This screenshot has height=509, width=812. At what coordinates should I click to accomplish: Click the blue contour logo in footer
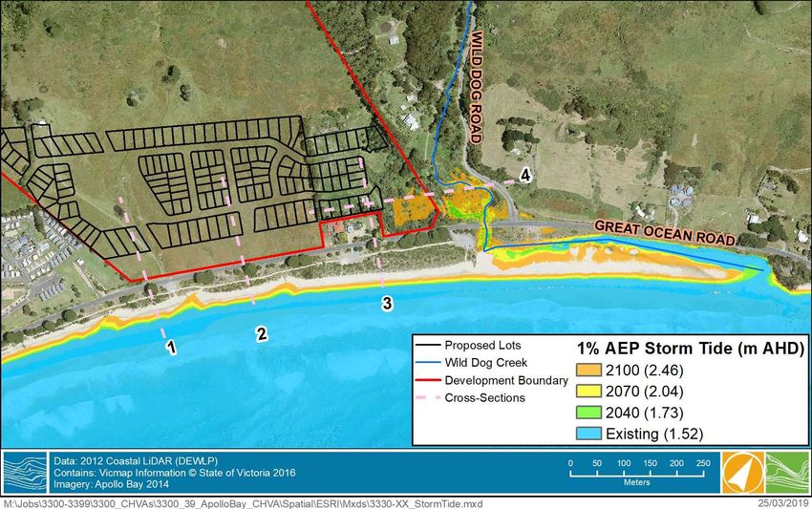pos(26,473)
